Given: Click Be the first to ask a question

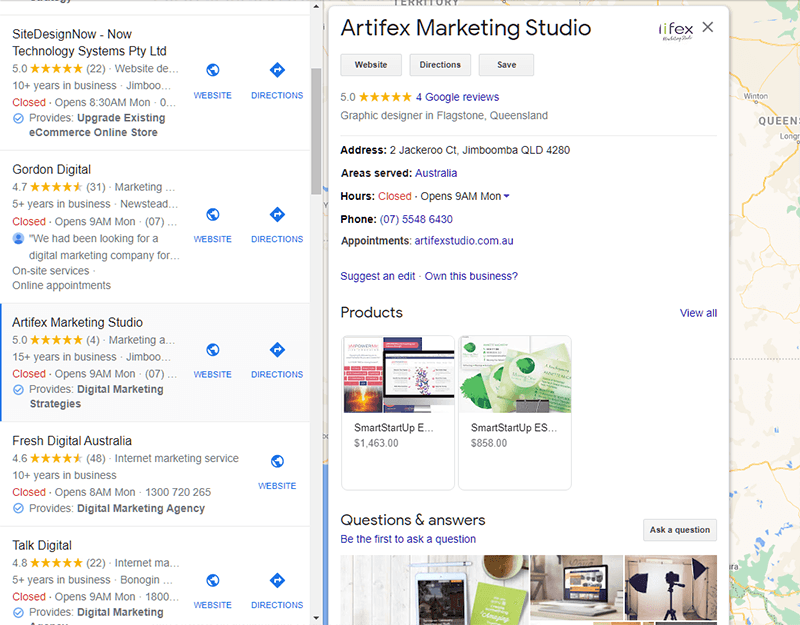Looking at the screenshot, I should pos(408,539).
